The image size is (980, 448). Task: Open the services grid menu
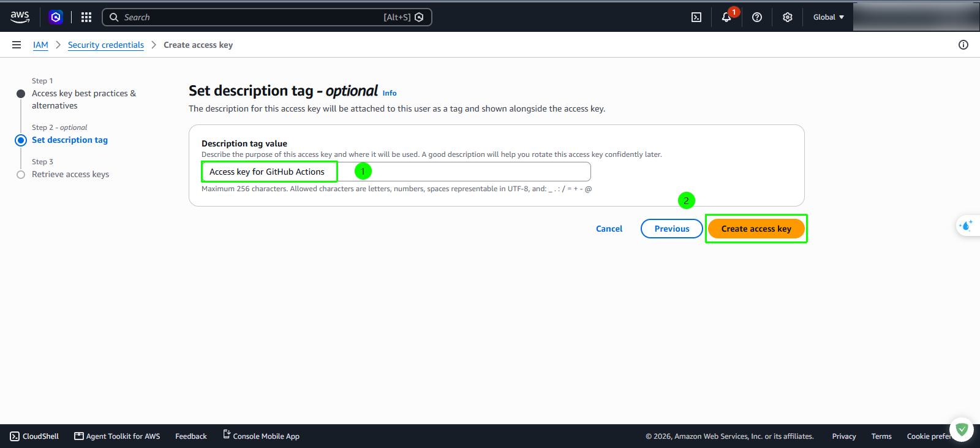pos(86,17)
